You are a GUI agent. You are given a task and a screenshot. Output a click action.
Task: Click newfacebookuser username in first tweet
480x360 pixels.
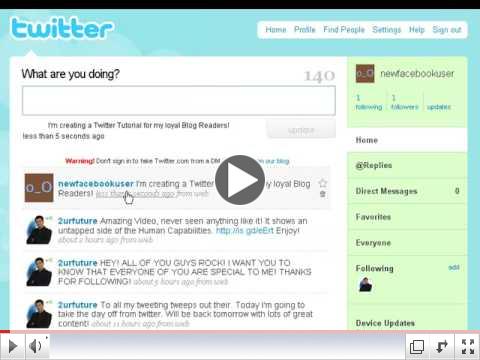(95, 184)
